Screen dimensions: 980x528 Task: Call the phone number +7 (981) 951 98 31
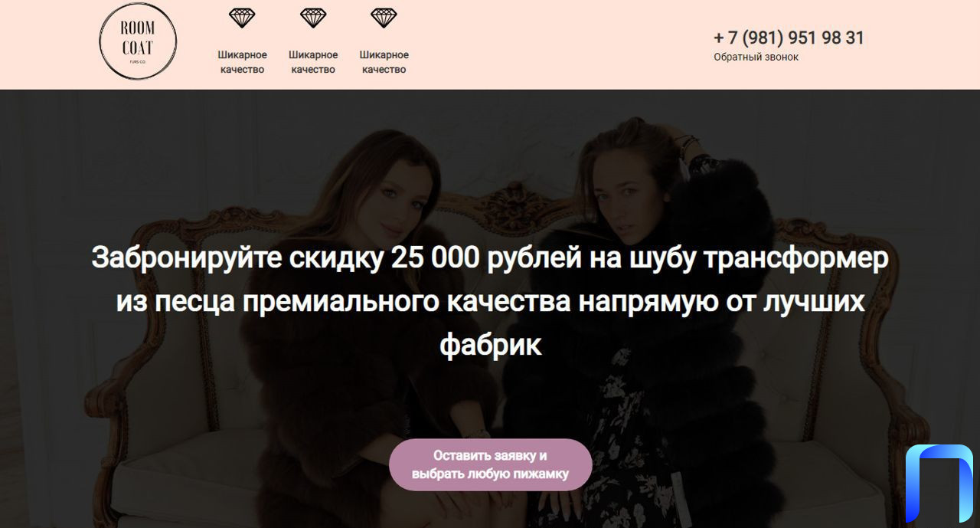point(789,38)
